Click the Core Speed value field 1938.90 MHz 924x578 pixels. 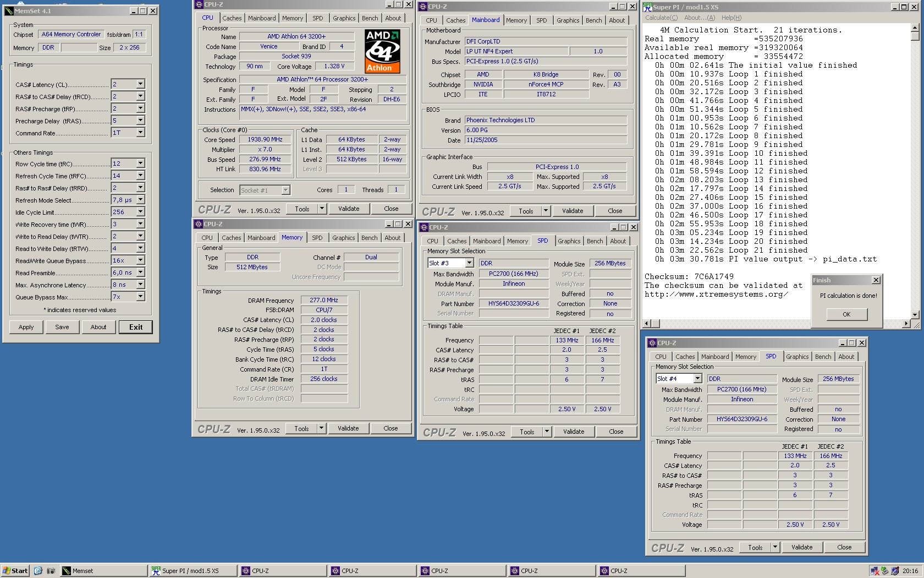point(265,140)
